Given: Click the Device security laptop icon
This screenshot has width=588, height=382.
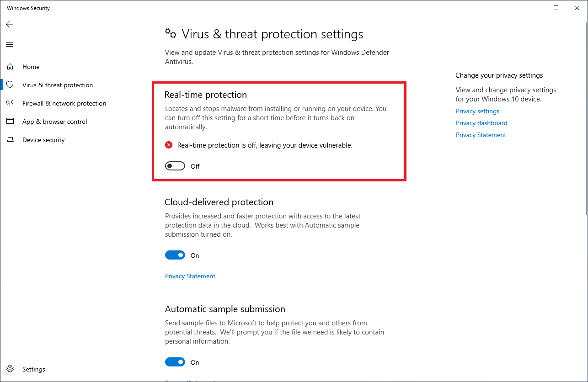Looking at the screenshot, I should (x=10, y=140).
